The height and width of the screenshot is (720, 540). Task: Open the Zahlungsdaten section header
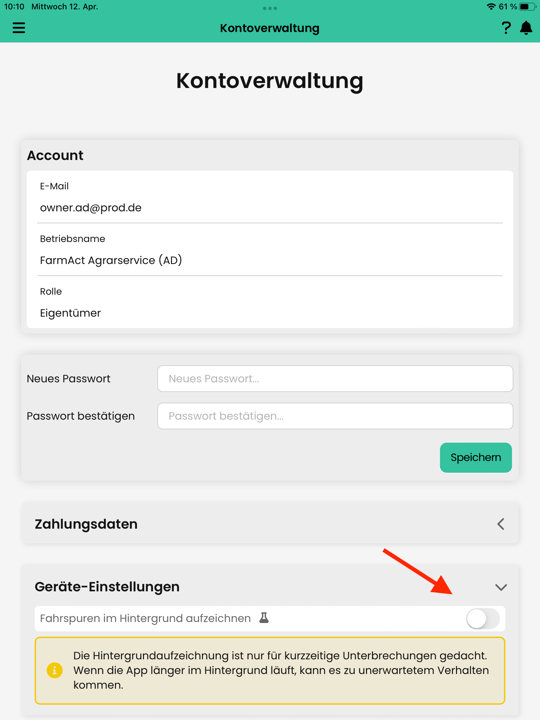pyautogui.click(x=270, y=524)
